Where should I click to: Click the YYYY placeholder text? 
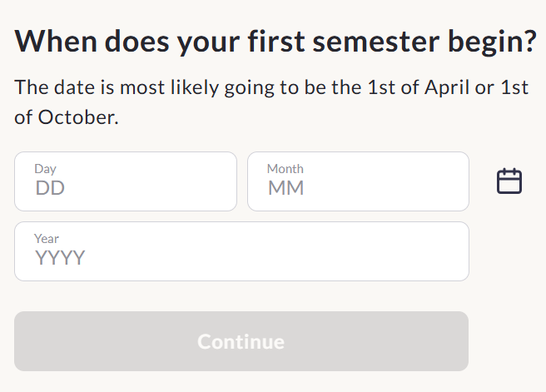(60, 258)
